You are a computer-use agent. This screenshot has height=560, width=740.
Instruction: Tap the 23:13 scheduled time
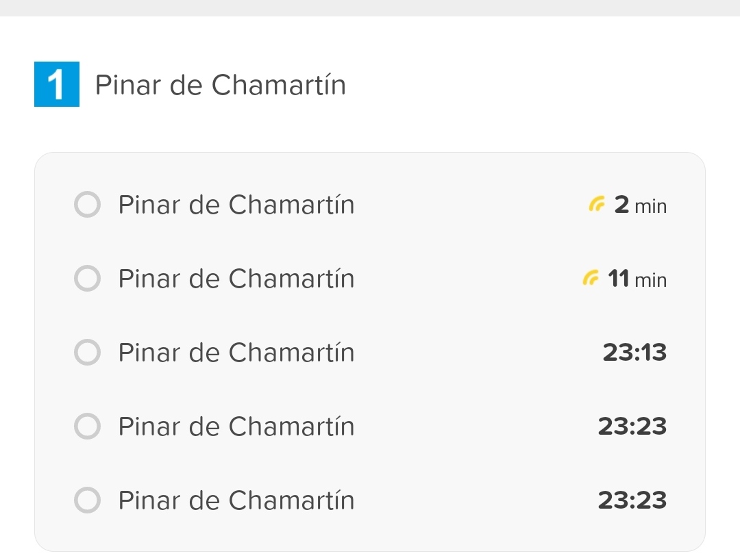pos(634,353)
